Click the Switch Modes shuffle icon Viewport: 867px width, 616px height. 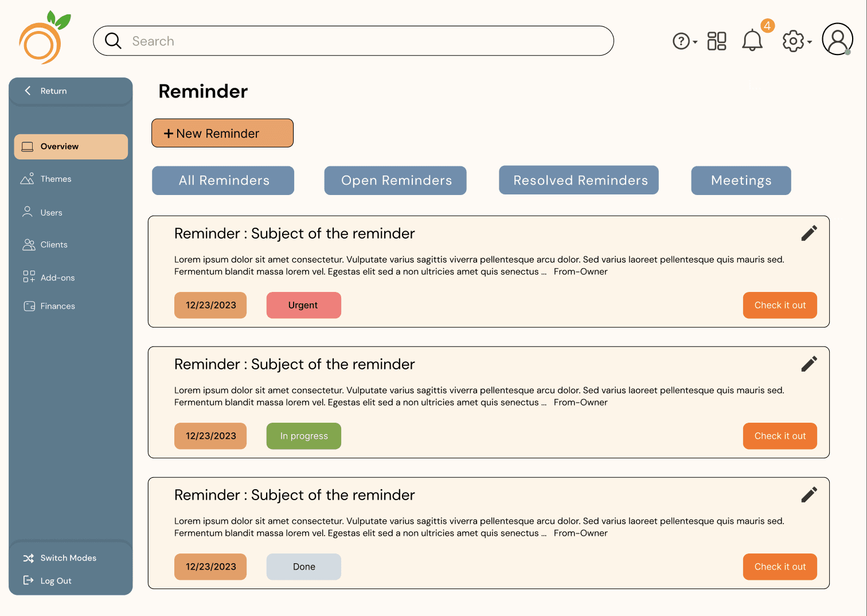click(x=28, y=558)
